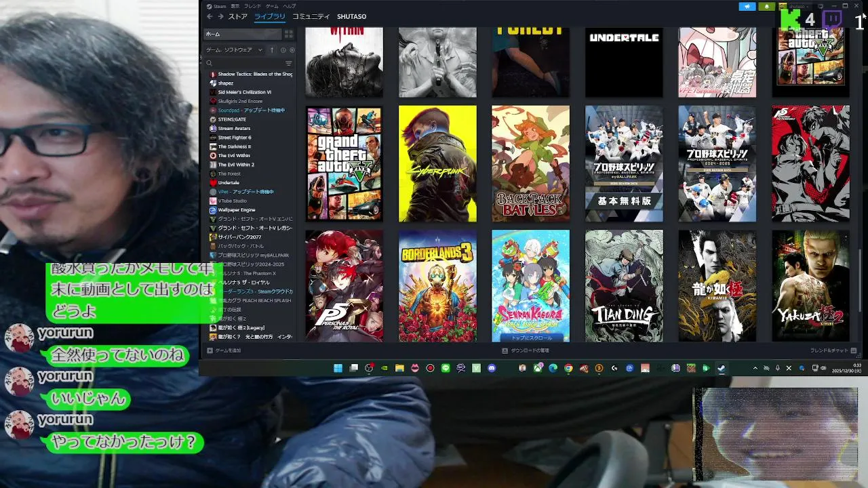Image resolution: width=868 pixels, height=488 pixels.
Task: Open the ヘルプ menu
Action: click(x=290, y=6)
